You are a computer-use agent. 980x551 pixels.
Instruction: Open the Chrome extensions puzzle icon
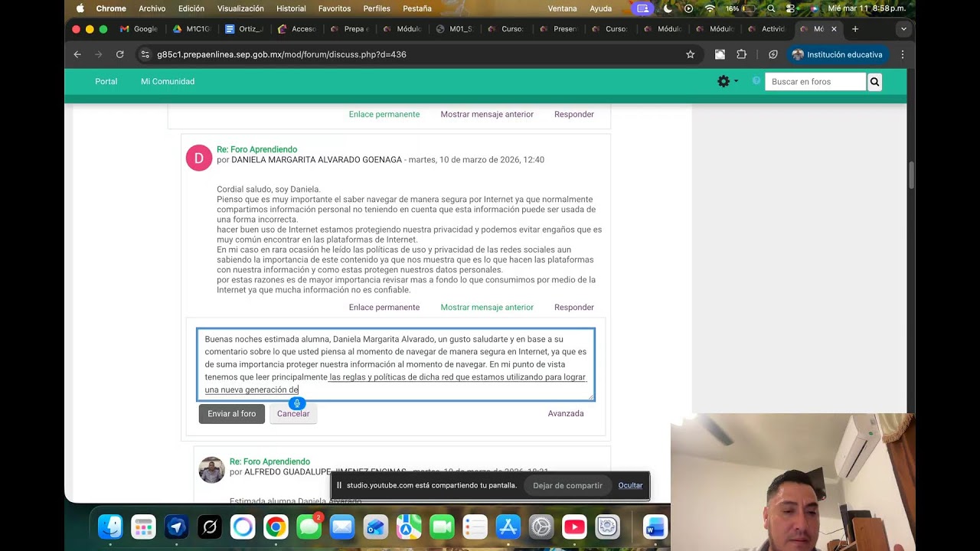point(741,54)
